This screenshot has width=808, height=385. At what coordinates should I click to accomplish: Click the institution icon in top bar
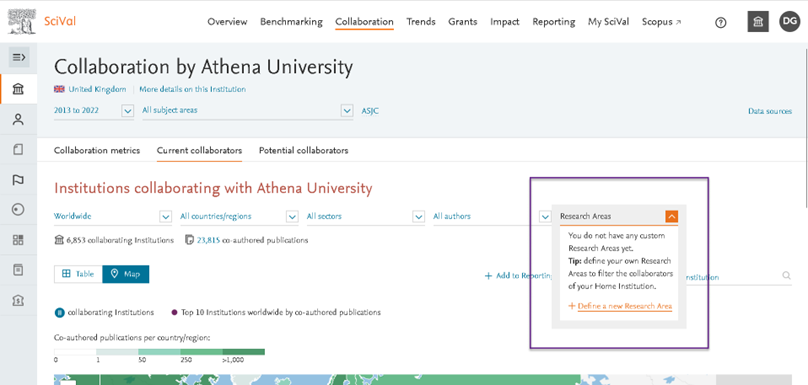coord(758,22)
